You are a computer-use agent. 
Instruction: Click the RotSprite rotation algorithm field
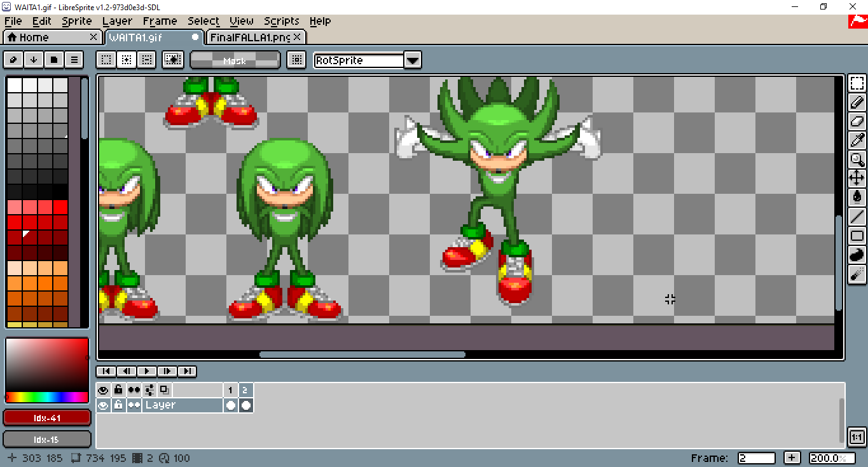tap(359, 60)
